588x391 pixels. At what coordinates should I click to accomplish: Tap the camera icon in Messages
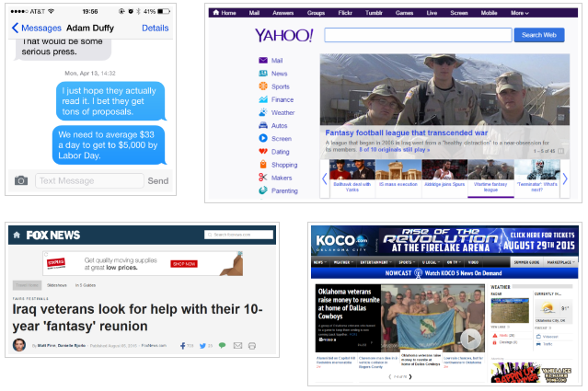21,180
